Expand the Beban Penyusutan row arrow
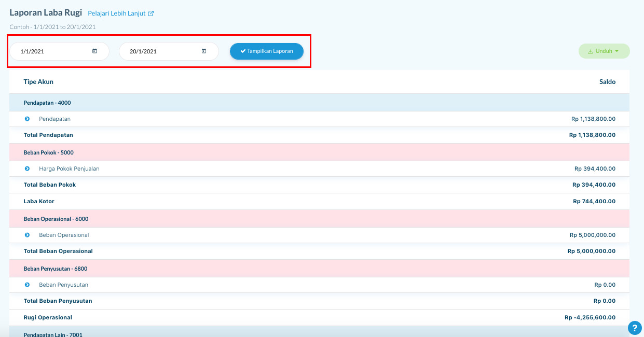This screenshot has width=644, height=337. pos(27,285)
